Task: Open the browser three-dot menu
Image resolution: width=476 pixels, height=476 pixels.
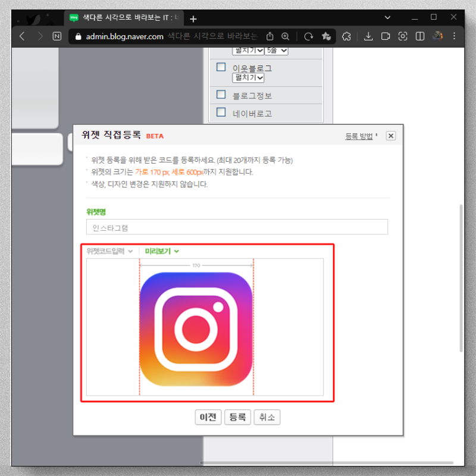Action: [454, 36]
